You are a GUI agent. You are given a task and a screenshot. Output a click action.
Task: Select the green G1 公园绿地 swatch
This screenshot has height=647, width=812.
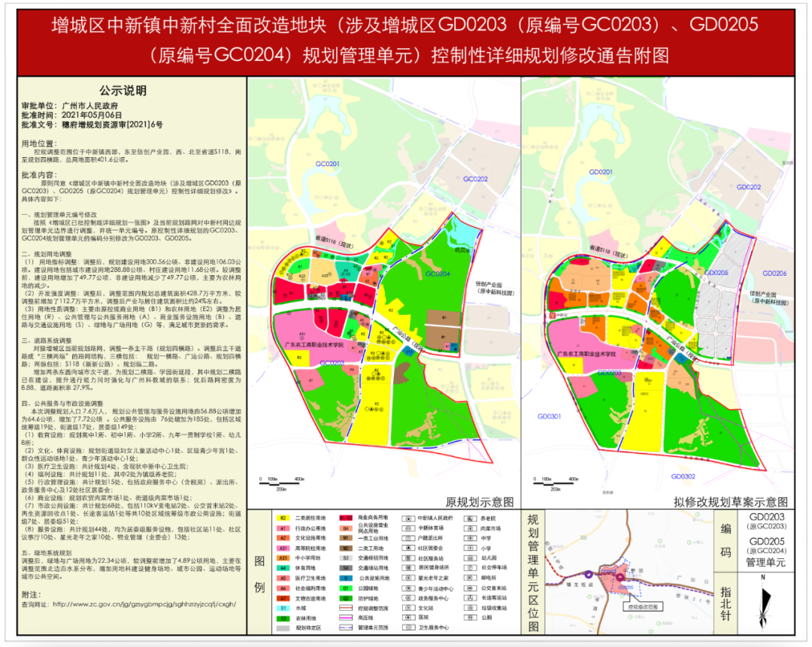coord(345,588)
